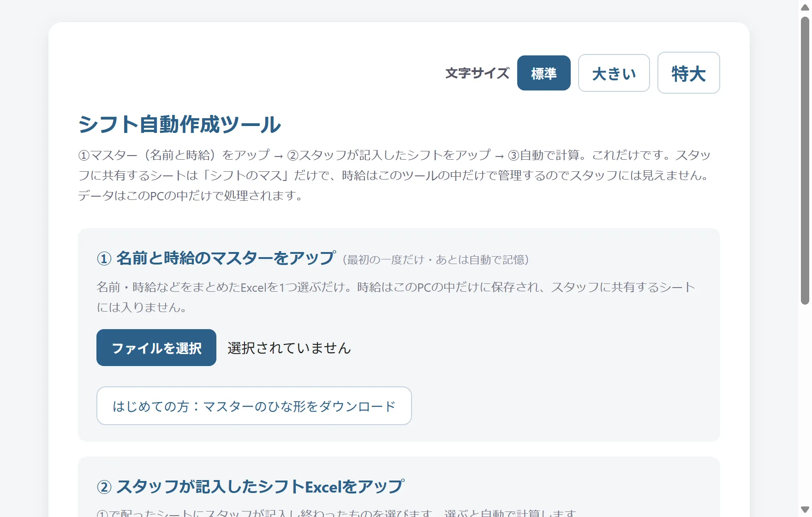Switch font size to 大きい
The height and width of the screenshot is (517, 812).
(614, 73)
